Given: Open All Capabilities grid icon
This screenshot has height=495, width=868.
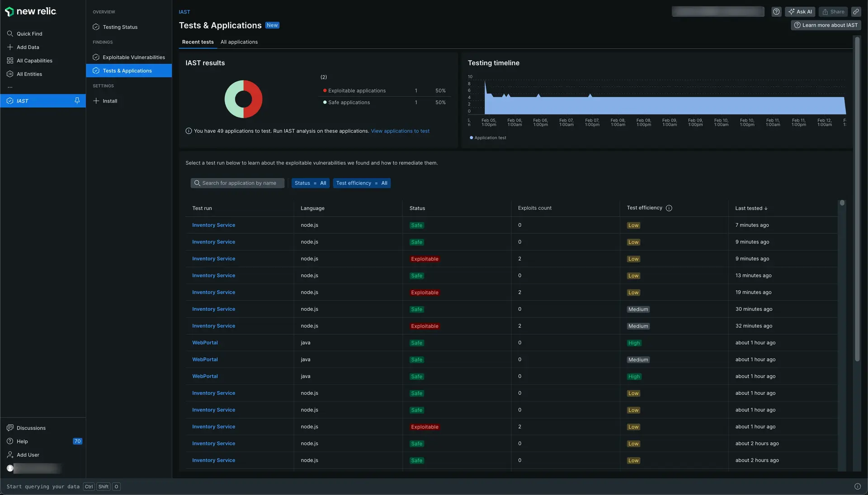Looking at the screenshot, I should pos(10,61).
